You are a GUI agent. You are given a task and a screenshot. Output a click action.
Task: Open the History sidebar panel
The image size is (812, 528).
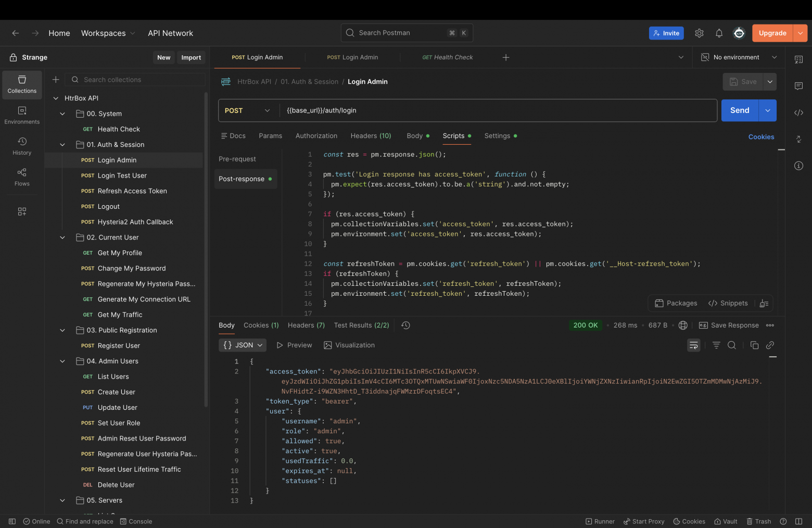pyautogui.click(x=22, y=146)
